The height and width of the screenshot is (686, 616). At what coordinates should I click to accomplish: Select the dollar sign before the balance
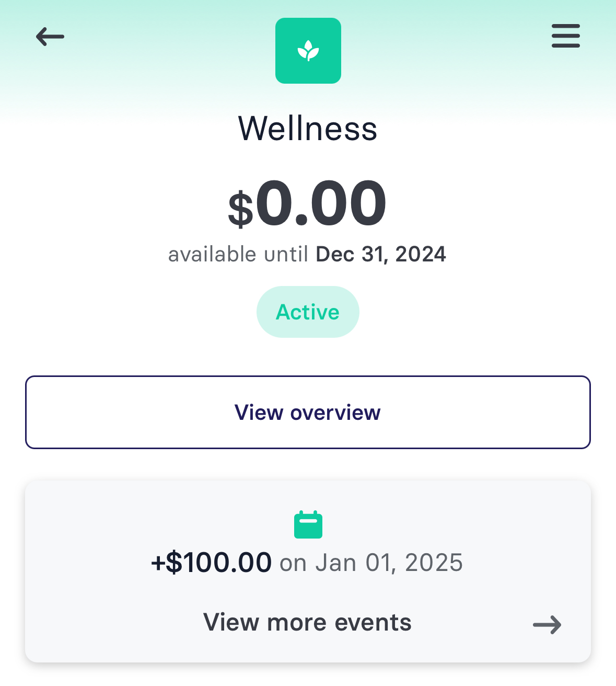coord(240,209)
